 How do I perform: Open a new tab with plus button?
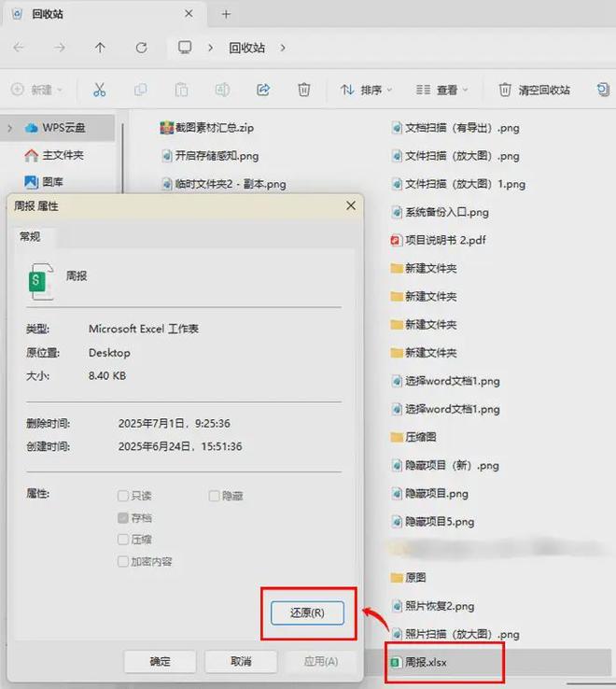point(226,15)
